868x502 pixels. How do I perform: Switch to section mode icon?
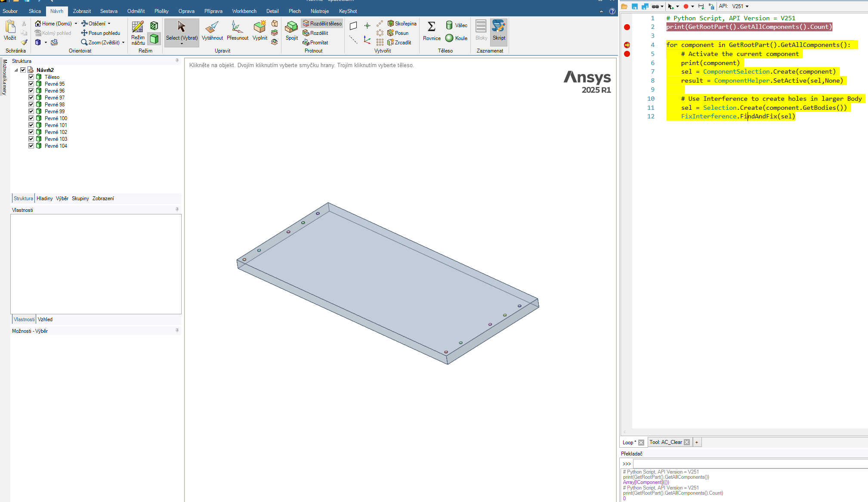click(154, 26)
